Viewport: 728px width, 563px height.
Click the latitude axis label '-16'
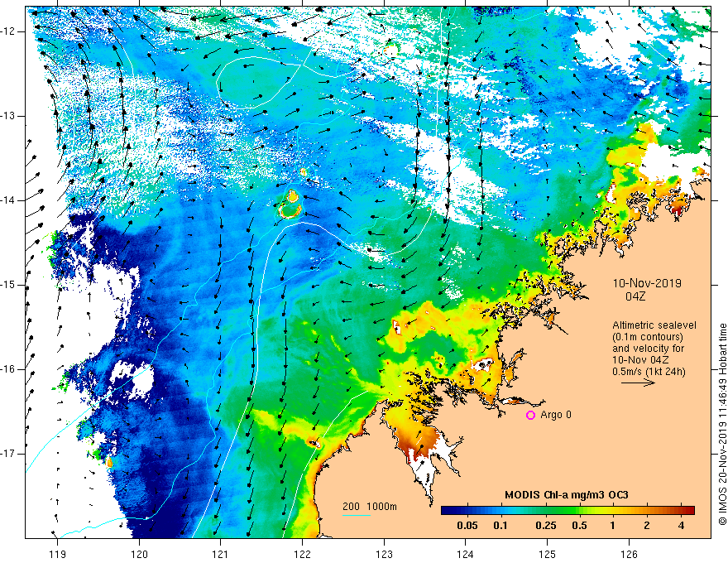pos(8,369)
